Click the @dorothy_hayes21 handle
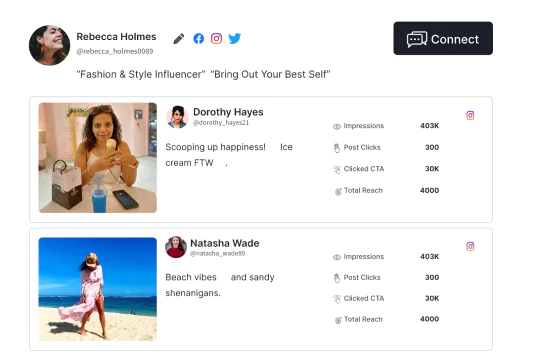The width and height of the screenshot is (535, 360). pos(221,123)
